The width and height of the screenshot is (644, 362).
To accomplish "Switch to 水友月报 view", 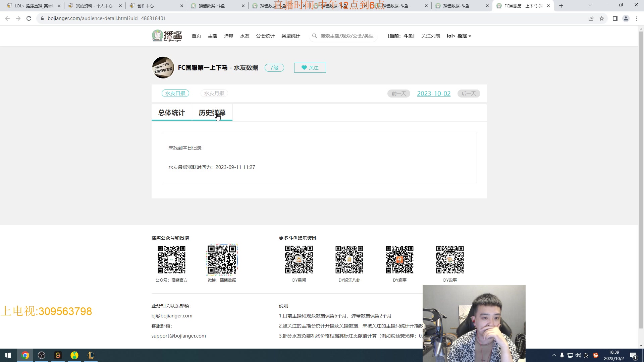I will point(214,93).
